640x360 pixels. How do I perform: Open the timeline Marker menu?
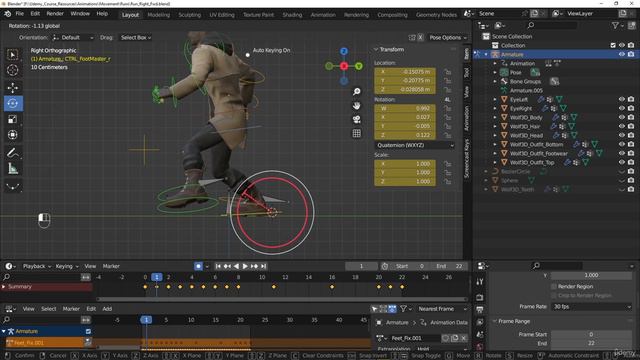(111, 266)
